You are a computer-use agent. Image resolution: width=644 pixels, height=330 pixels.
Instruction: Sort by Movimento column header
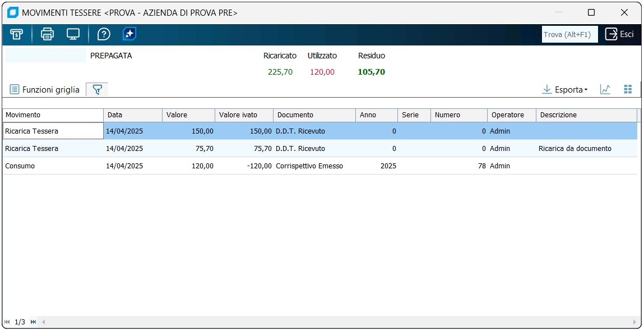[53, 115]
